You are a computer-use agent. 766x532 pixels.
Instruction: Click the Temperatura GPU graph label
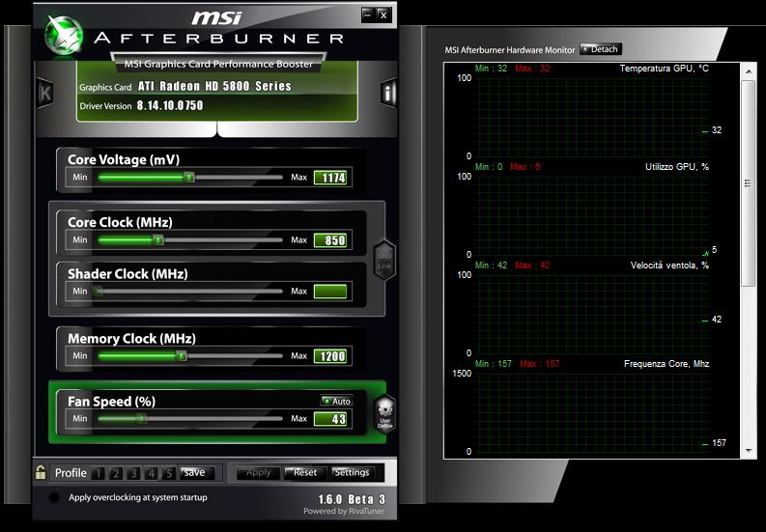665,69
